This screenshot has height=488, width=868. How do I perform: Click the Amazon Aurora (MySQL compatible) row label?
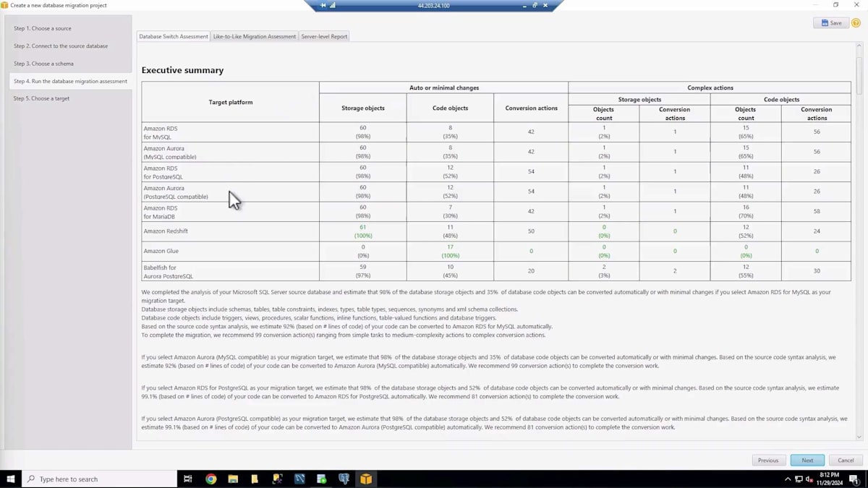[x=170, y=153]
